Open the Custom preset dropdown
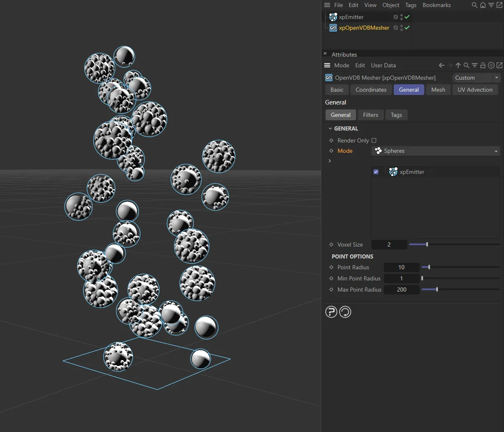 pos(476,78)
